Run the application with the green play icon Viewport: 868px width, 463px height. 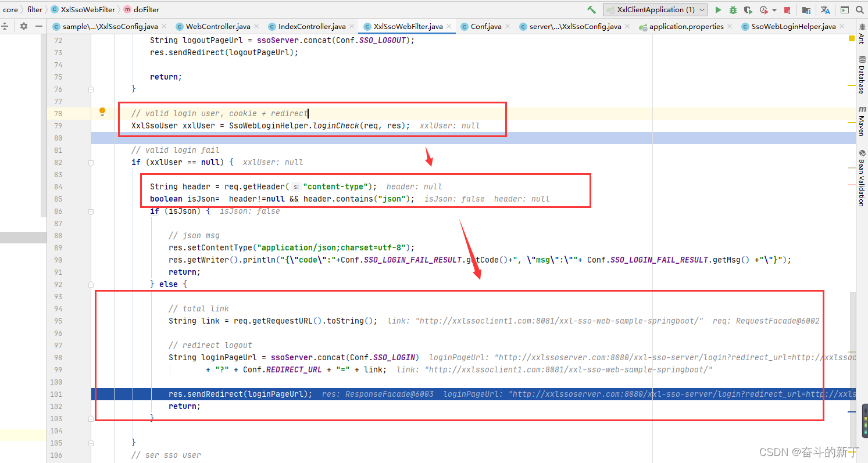(x=718, y=10)
